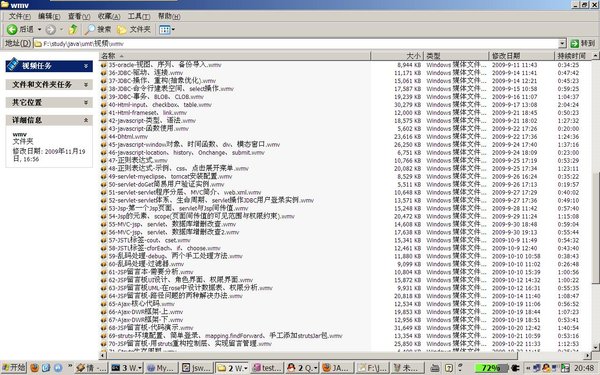Click duration value 2:04:24
Screen dimensions: 600x375
pyautogui.click(x=568, y=104)
